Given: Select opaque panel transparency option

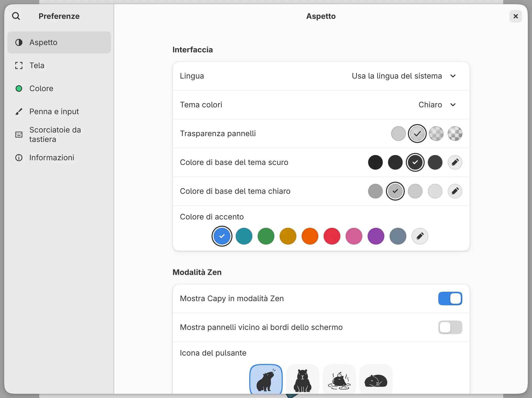Looking at the screenshot, I should point(398,134).
